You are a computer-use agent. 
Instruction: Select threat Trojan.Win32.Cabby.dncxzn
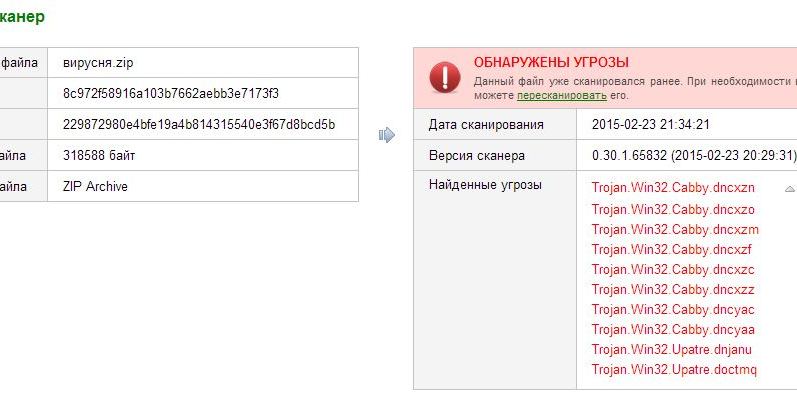pos(672,188)
